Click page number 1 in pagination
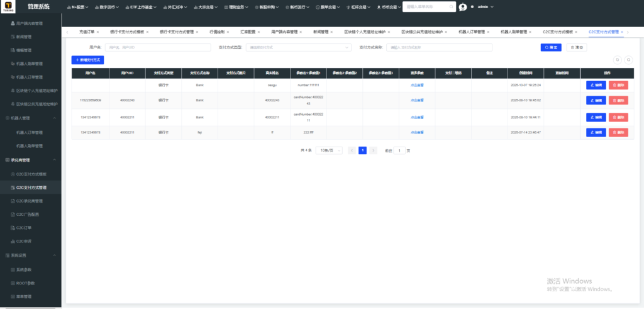Screen dimensions: 644x309 pyautogui.click(x=363, y=150)
